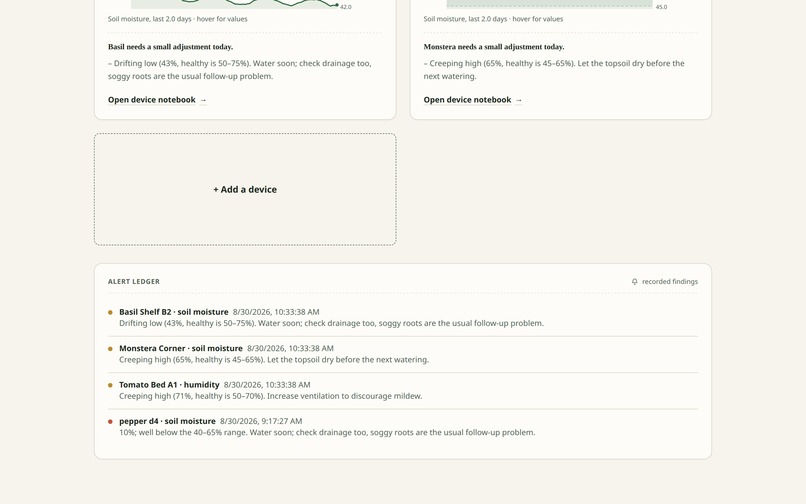Click the ledger 'Increase ventilation' description

pyautogui.click(x=271, y=396)
